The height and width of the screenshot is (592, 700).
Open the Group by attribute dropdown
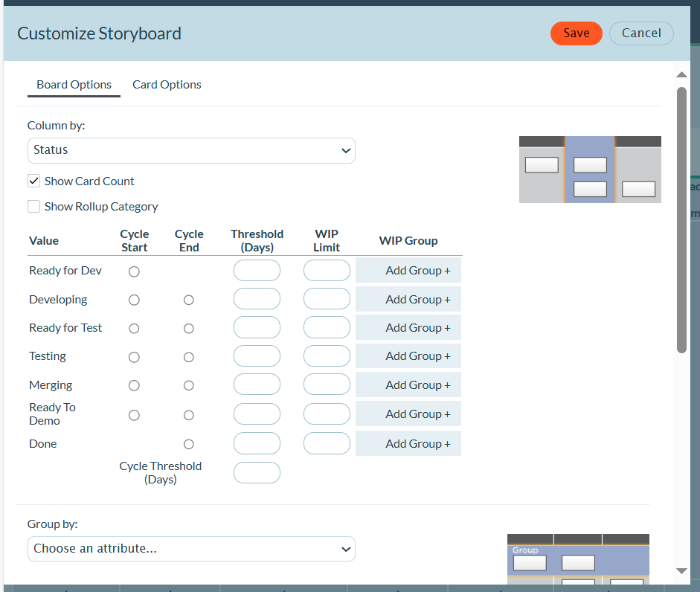191,549
